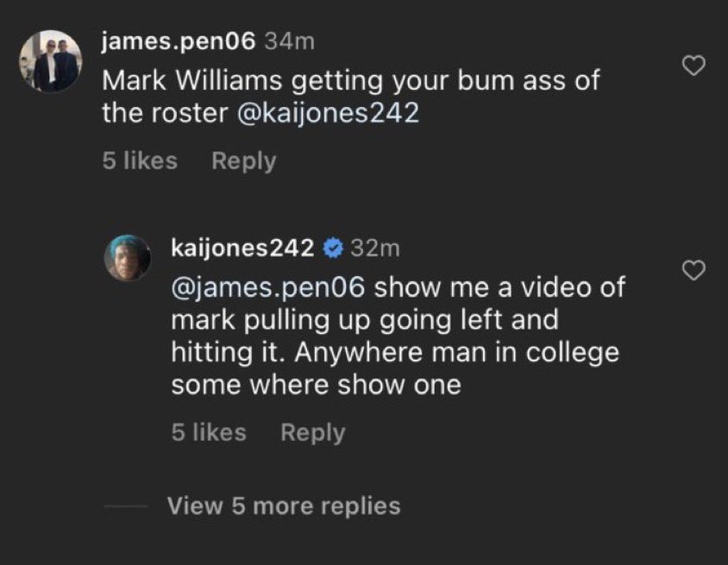View who liked james.pen06's comment
728x565 pixels.
(139, 160)
